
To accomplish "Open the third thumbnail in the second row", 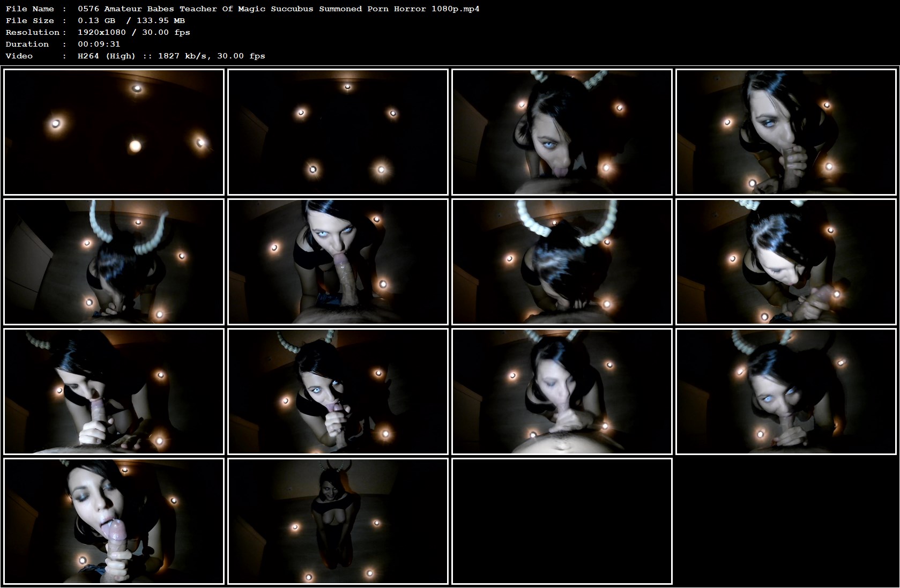I will click(563, 262).
